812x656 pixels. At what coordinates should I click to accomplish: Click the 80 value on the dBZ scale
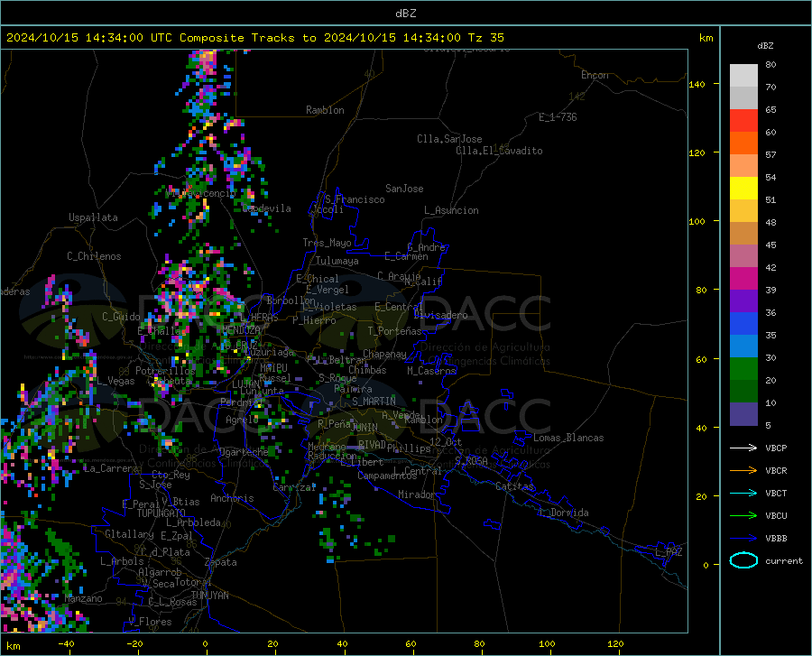(770, 65)
